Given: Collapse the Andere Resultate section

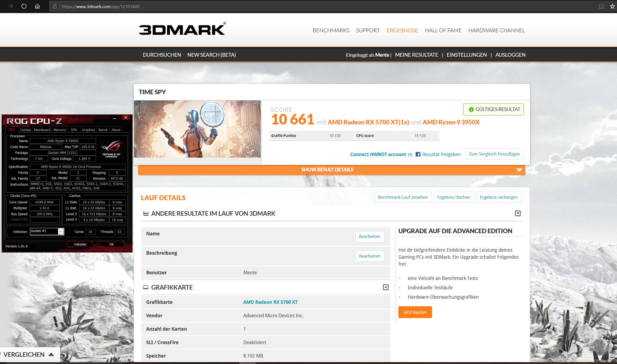Looking at the screenshot, I should [518, 213].
